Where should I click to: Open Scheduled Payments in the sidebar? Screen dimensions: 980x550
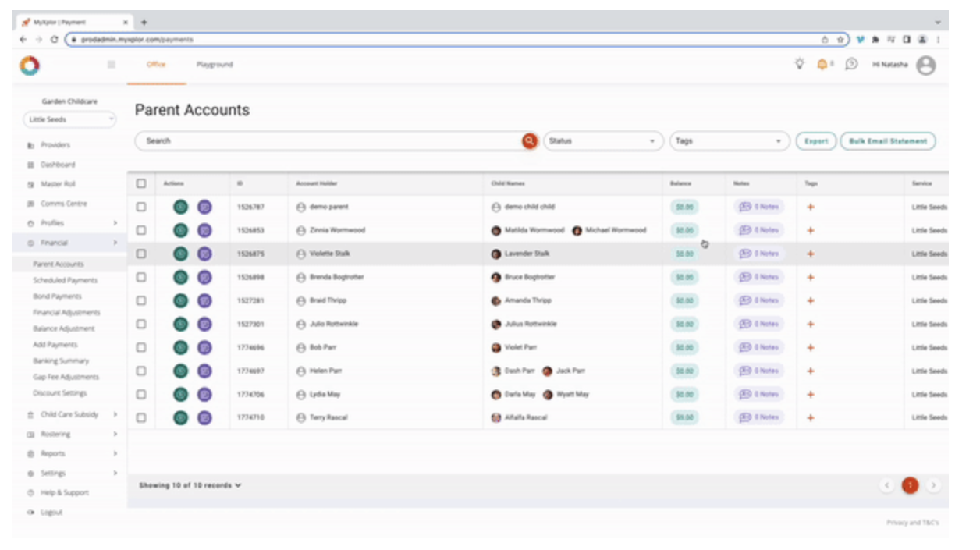[x=66, y=280]
